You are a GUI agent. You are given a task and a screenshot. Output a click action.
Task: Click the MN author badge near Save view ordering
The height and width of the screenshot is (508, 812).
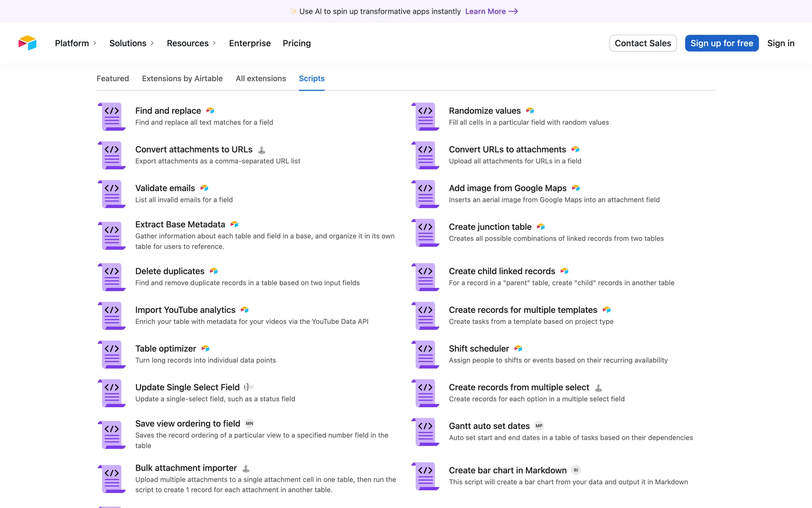point(250,423)
